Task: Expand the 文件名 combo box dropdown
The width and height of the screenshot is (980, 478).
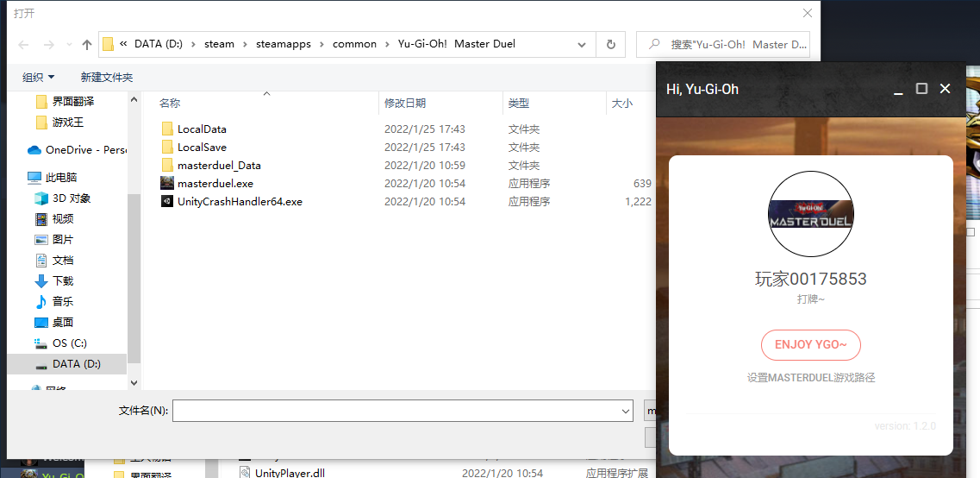Action: click(x=627, y=411)
